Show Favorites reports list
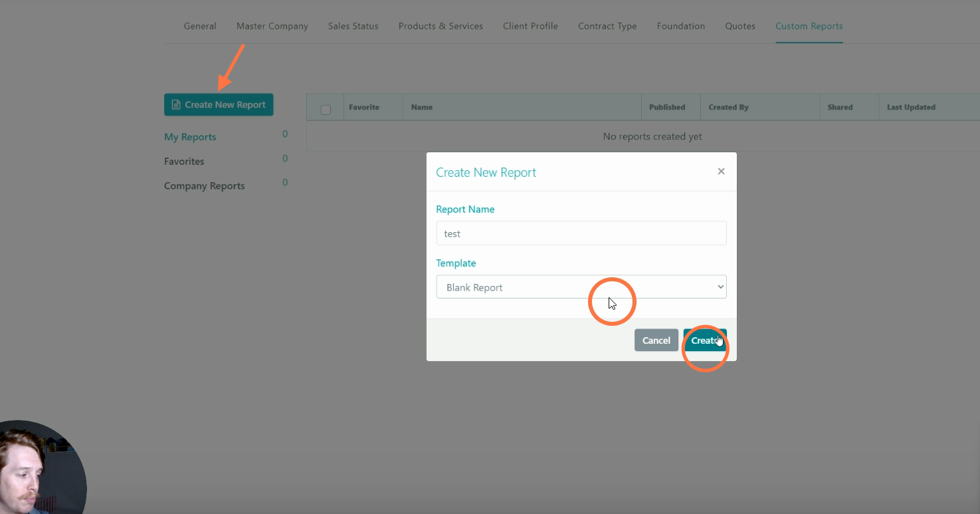980x514 pixels. point(184,162)
